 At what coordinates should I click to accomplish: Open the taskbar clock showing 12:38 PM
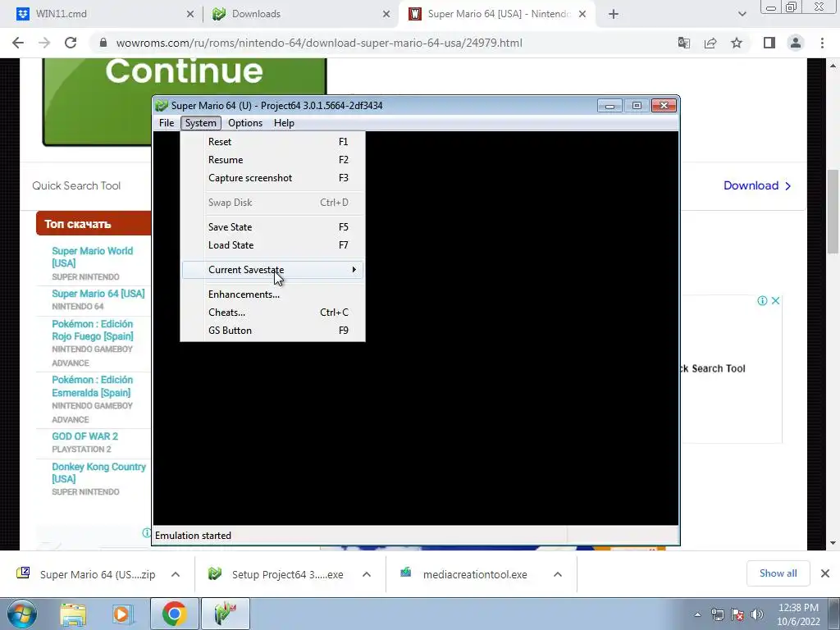tap(798, 614)
